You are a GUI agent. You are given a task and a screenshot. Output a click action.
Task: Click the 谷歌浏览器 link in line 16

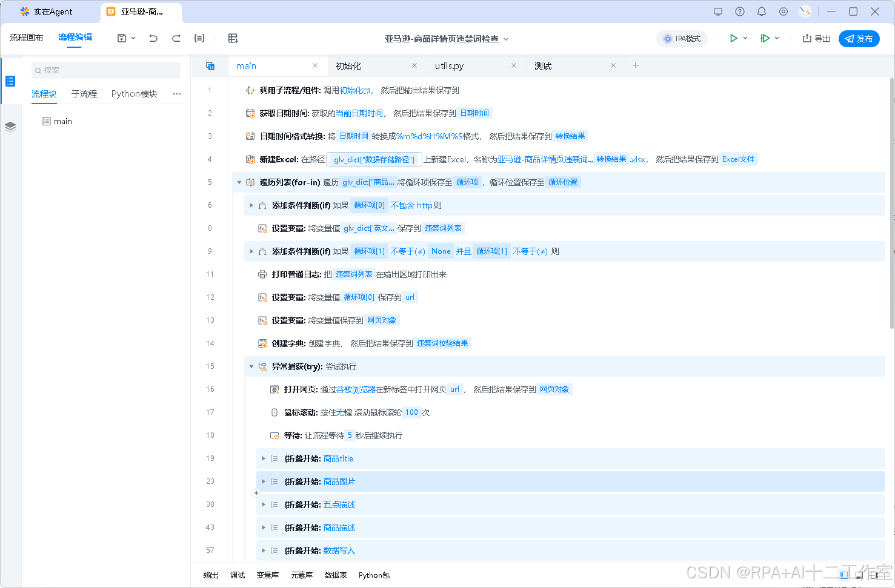356,389
